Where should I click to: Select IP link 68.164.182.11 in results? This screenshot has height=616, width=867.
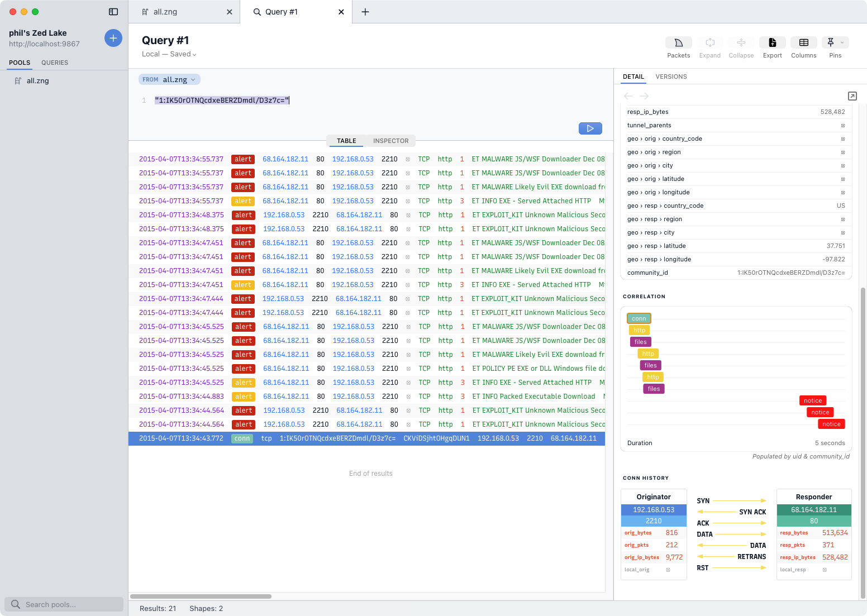click(x=285, y=159)
